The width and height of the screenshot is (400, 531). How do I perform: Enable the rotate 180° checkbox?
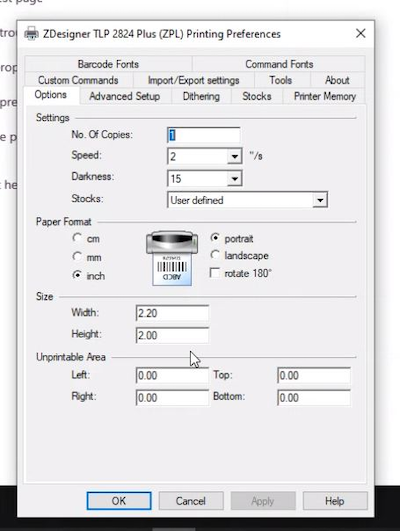pyautogui.click(x=215, y=273)
